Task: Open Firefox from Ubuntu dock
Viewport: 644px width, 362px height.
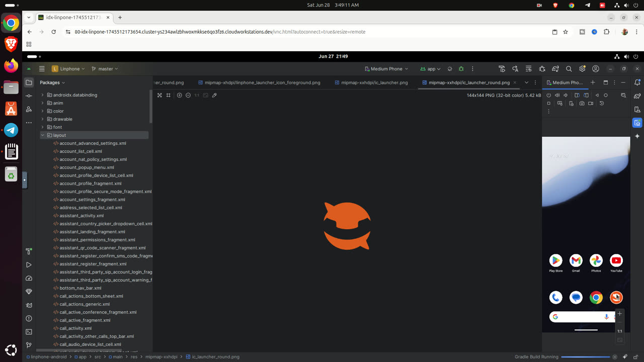Action: (x=11, y=65)
